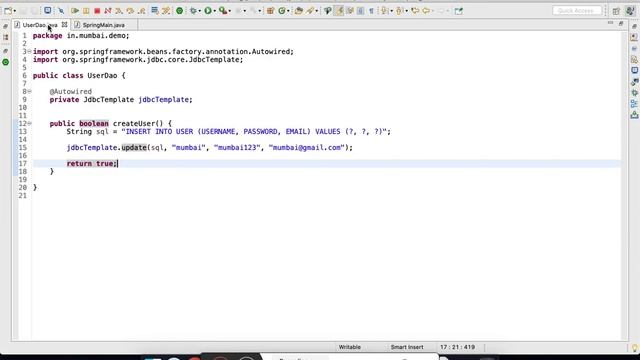This screenshot has width=640, height=360.
Task: Click the New Java Class icon
Action: [x=282, y=11]
